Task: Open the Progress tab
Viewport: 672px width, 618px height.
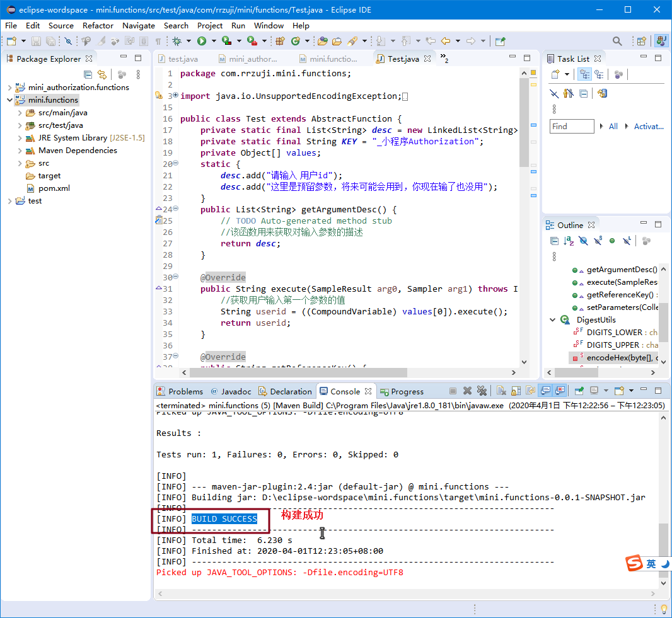Action: (x=402, y=391)
